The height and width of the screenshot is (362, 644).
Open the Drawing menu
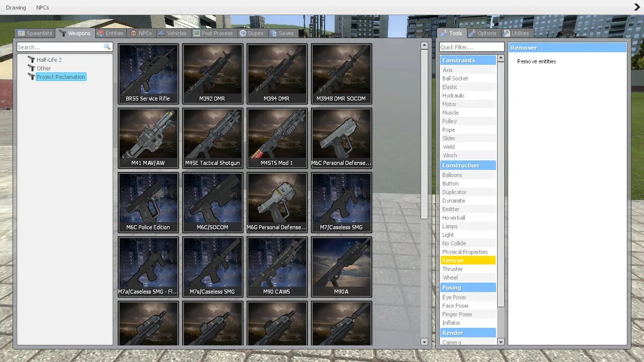16,8
